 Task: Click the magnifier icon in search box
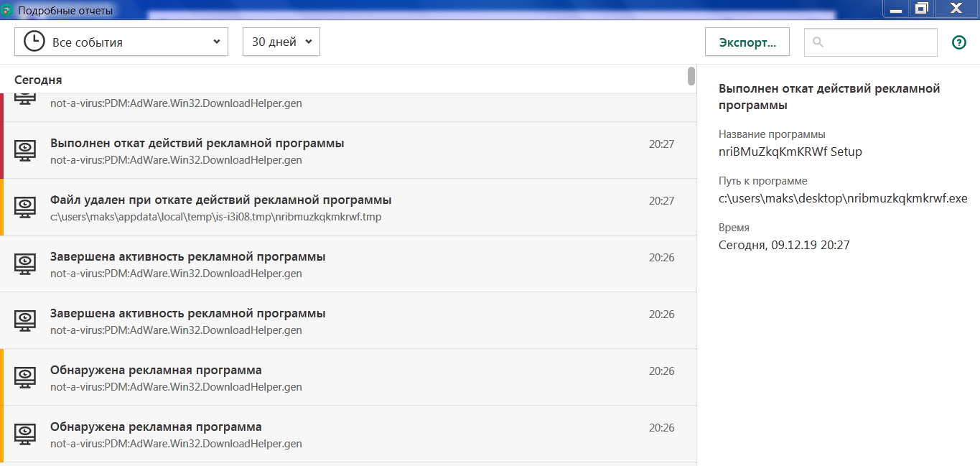818,42
